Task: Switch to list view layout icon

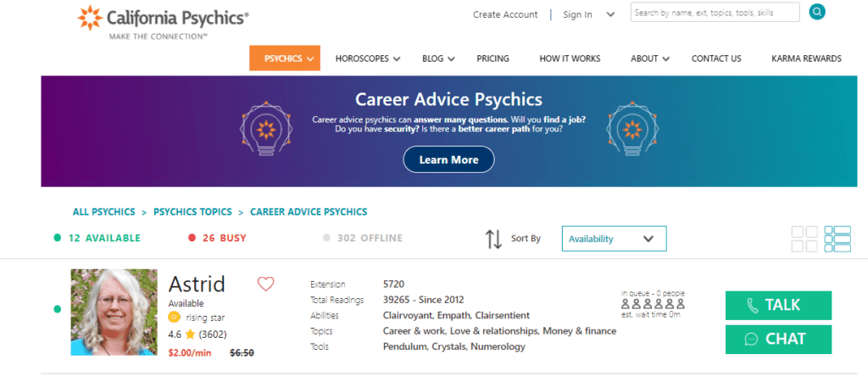Action: 837,239
